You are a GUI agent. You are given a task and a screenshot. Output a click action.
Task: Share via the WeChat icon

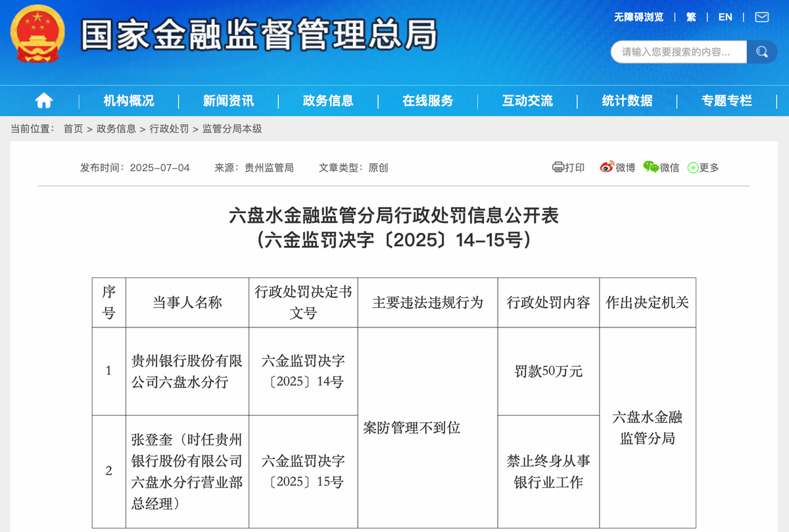[651, 167]
